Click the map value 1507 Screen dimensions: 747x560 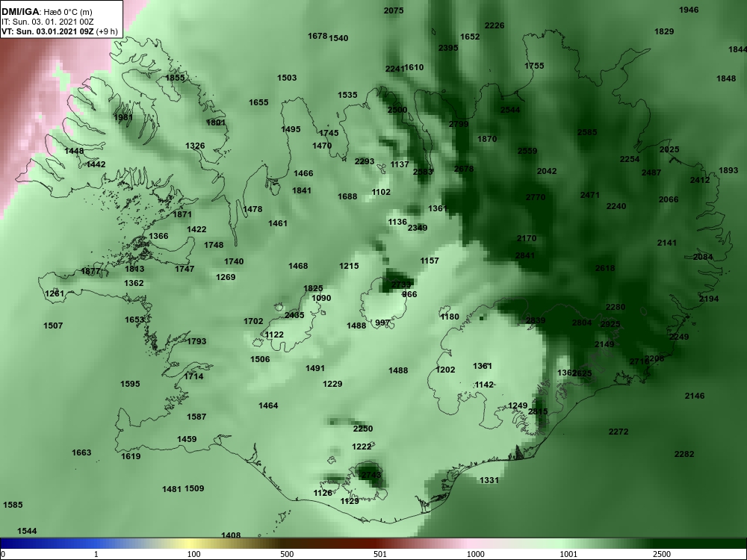pyautogui.click(x=53, y=326)
